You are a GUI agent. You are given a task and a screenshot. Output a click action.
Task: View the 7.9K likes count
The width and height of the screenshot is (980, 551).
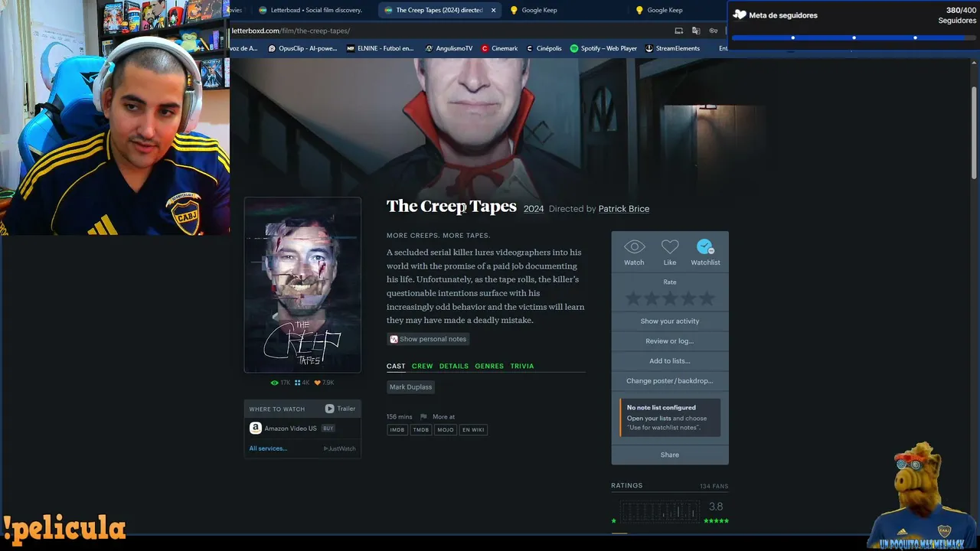325,383
